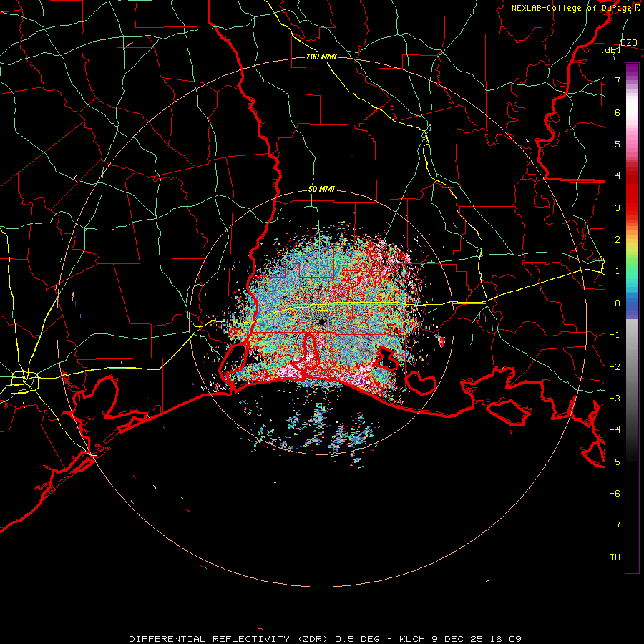Click the 50 NMI range ring label

click(x=321, y=190)
